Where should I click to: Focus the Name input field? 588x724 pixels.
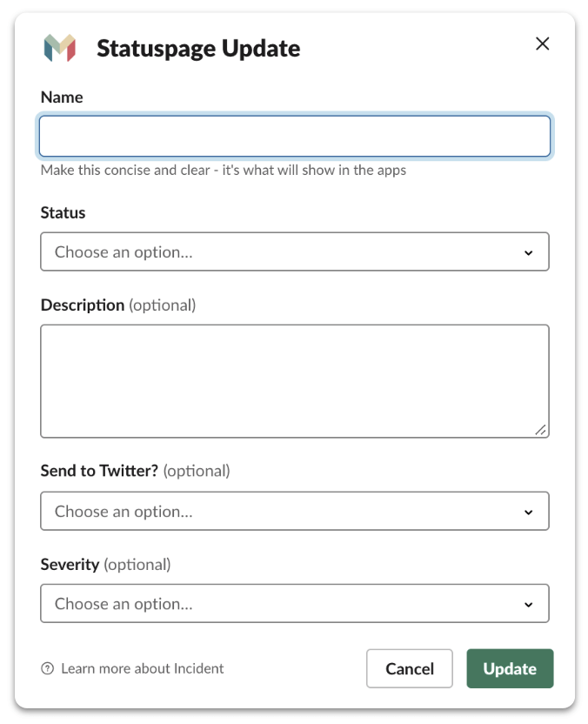(295, 137)
